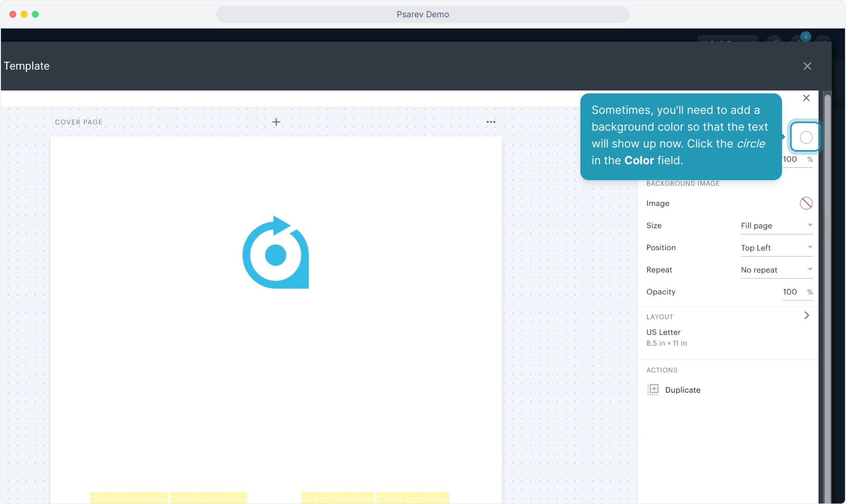Click the Client.LastName token
Image resolution: width=846 pixels, height=504 pixels.
[413, 498]
